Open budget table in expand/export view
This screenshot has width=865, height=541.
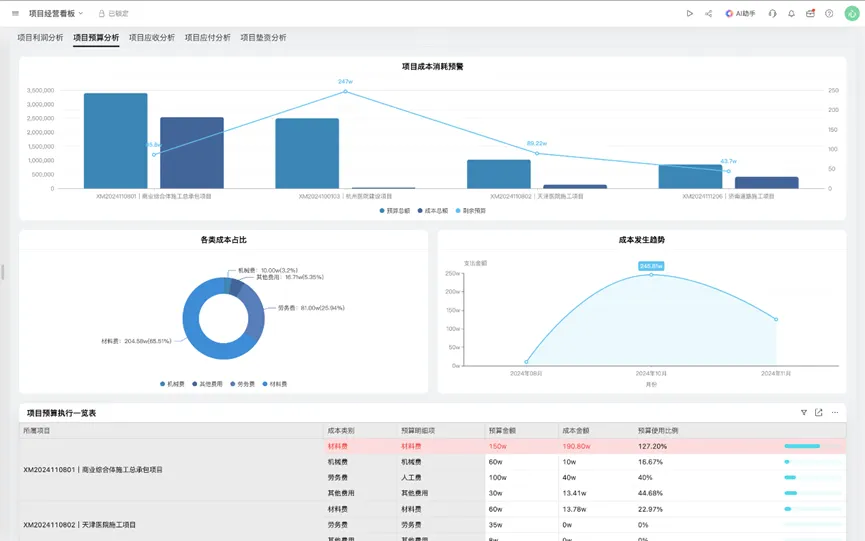point(819,412)
